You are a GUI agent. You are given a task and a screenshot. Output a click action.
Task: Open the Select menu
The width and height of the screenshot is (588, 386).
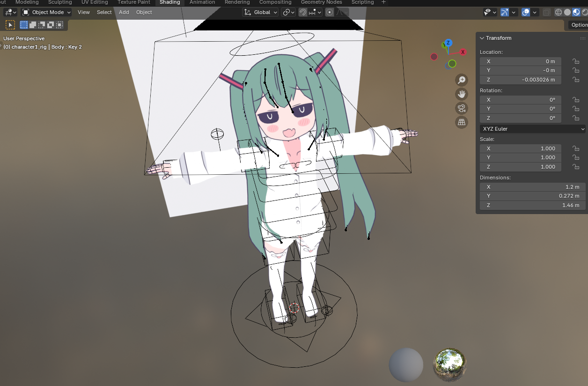point(104,12)
